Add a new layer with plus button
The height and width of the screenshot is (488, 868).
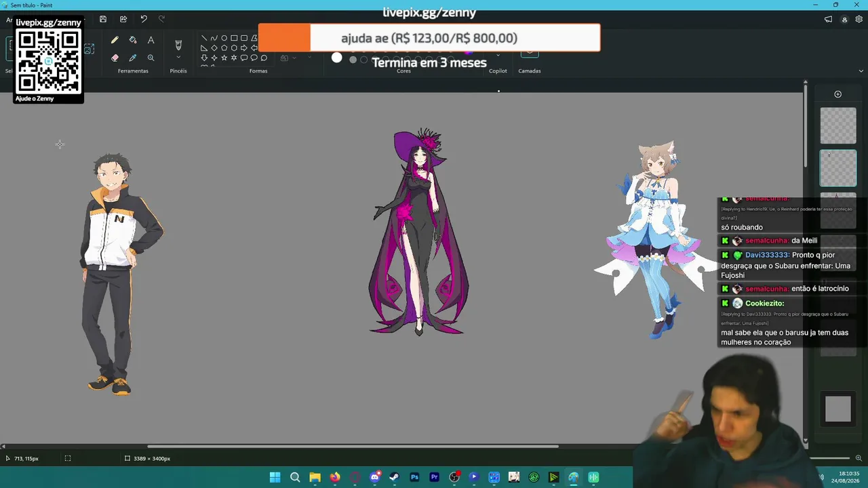click(837, 94)
